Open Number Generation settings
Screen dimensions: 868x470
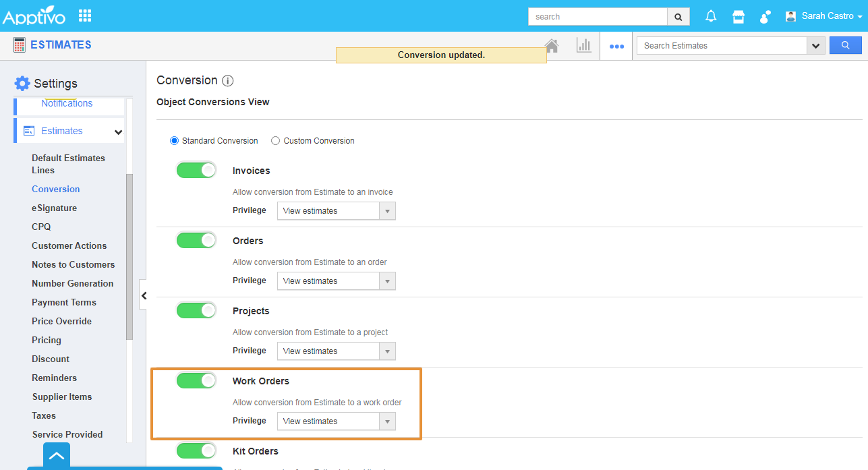(73, 284)
